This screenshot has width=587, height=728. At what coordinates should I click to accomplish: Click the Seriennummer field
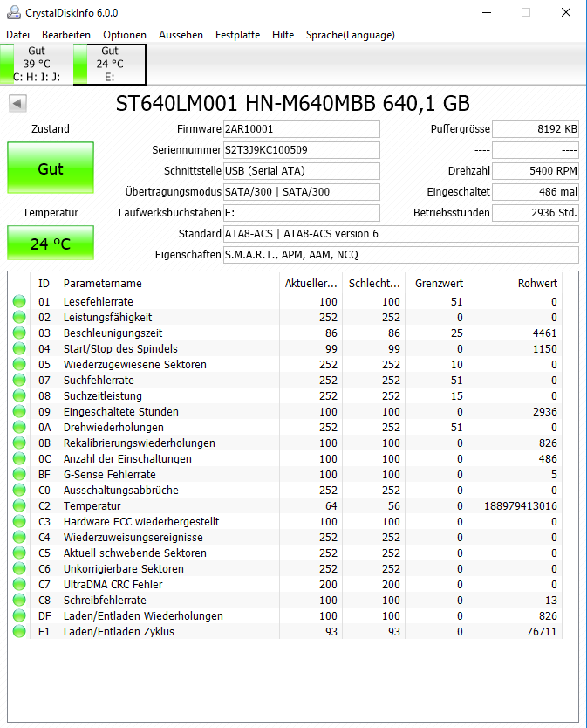point(302,150)
